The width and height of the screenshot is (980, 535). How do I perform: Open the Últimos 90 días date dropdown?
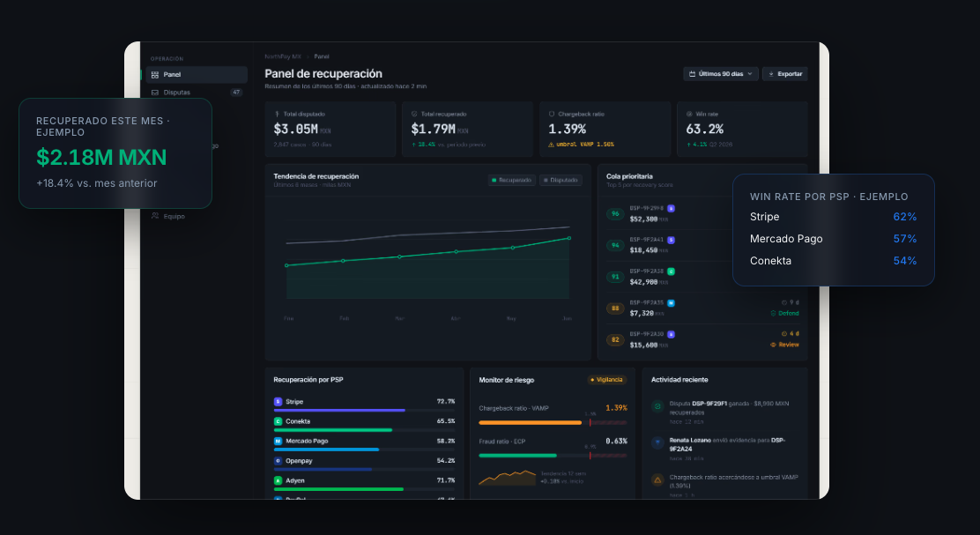coord(721,74)
